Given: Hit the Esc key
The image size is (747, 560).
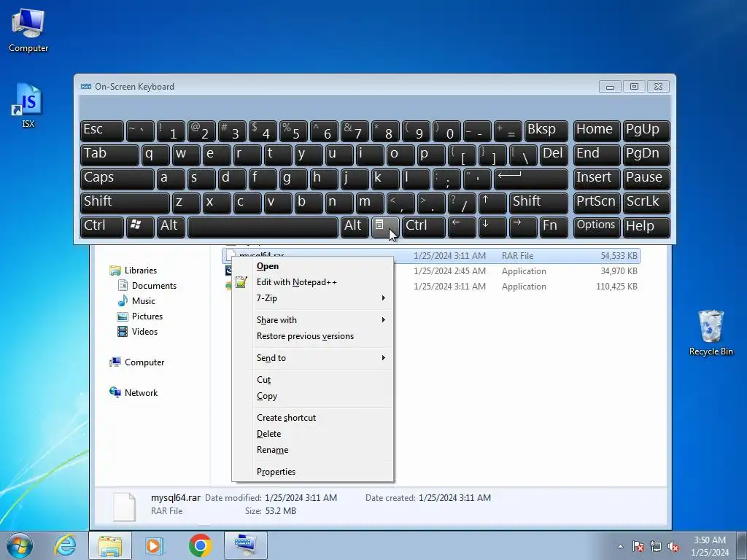Looking at the screenshot, I should click(102, 131).
